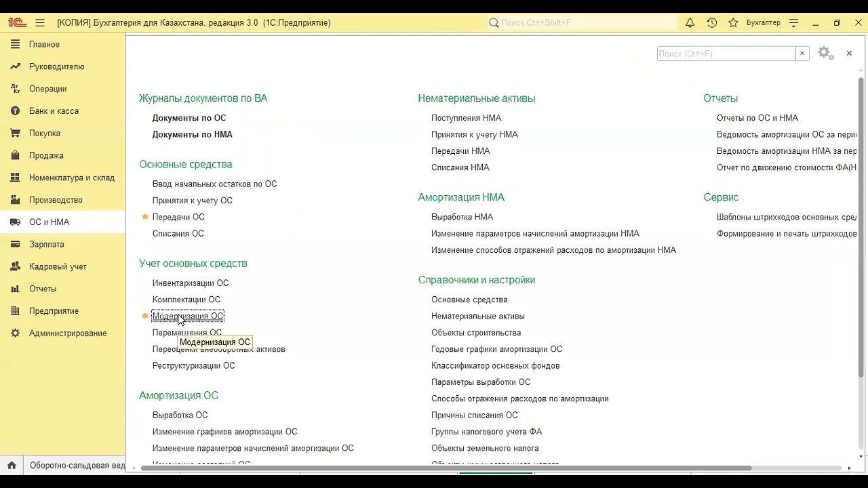The height and width of the screenshot is (488, 868).
Task: Click horizontal scrollbar right arrow
Action: 850,468
